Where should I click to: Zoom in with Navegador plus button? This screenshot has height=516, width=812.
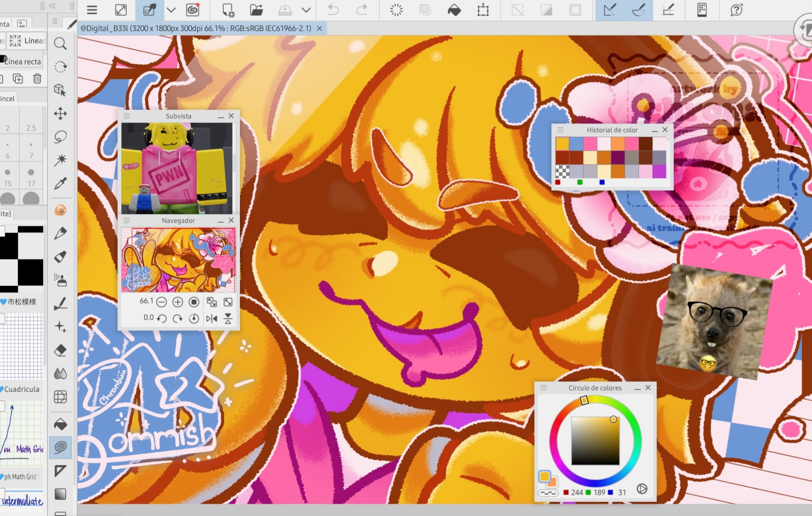pyautogui.click(x=177, y=302)
